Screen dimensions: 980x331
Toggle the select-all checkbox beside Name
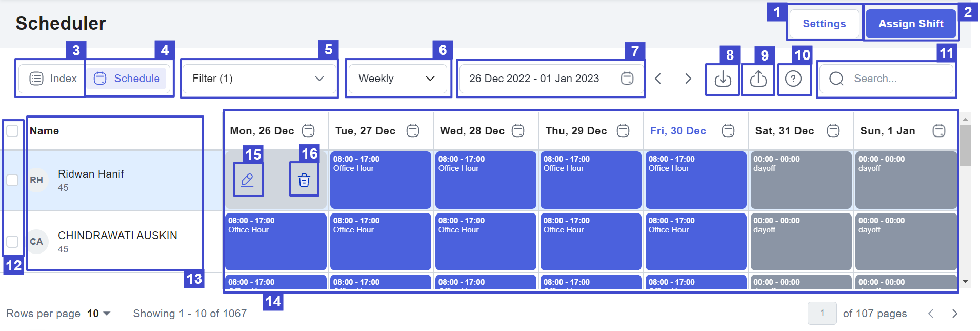tap(12, 131)
